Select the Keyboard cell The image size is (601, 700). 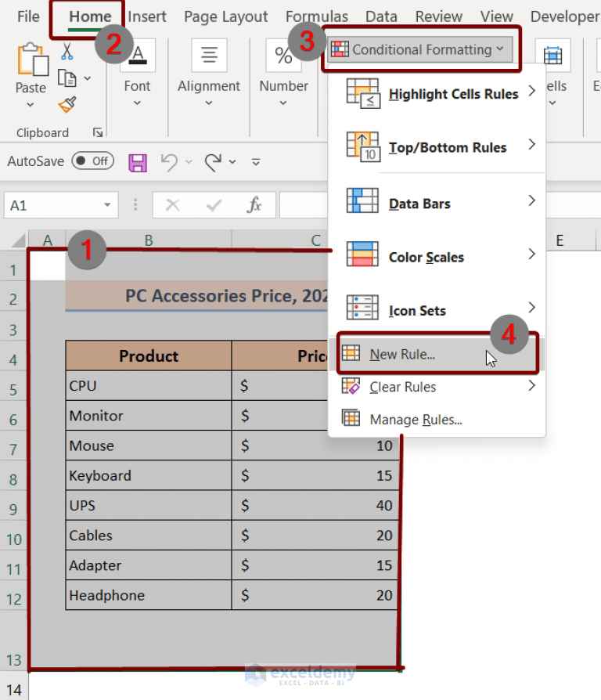tap(149, 475)
